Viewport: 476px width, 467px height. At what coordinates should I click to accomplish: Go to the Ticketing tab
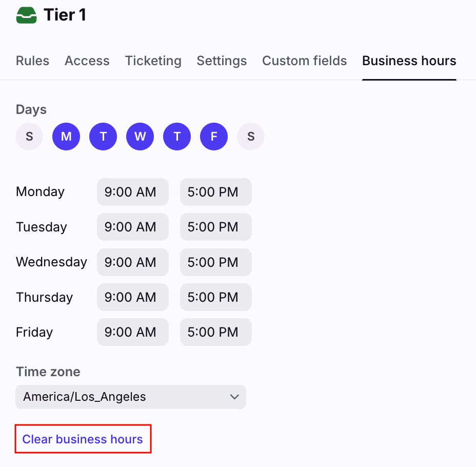pyautogui.click(x=153, y=61)
